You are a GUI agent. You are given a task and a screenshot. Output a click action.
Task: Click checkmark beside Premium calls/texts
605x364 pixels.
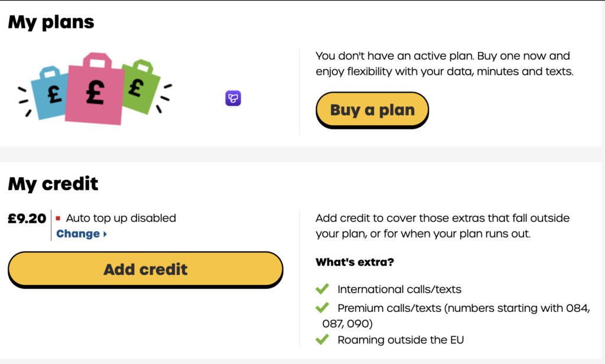tap(322, 308)
